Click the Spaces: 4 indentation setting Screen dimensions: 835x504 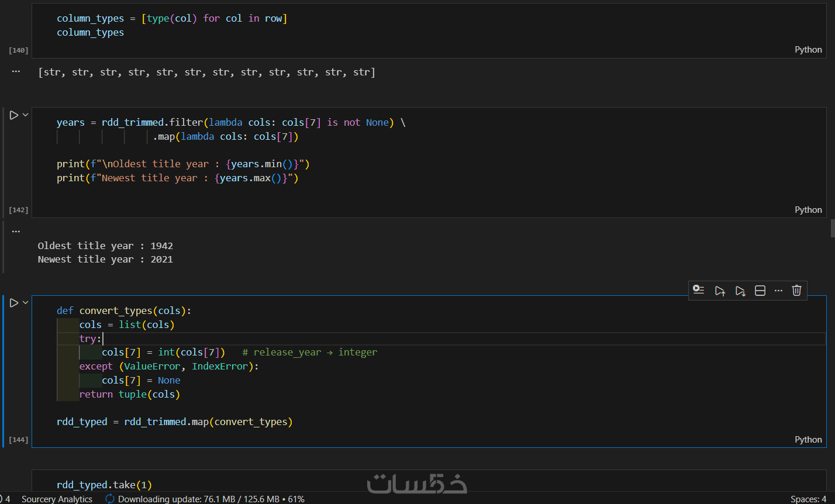(808, 499)
